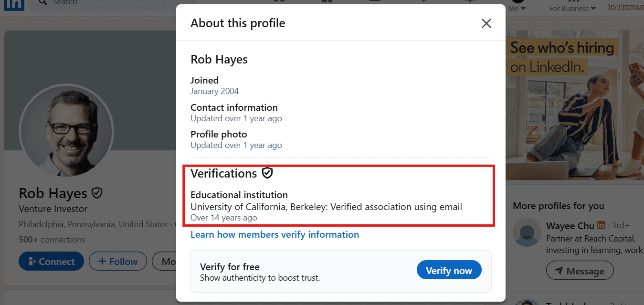This screenshot has height=305, width=644.
Task: Click the shield icon next to Verifications heading
Action: point(267,173)
